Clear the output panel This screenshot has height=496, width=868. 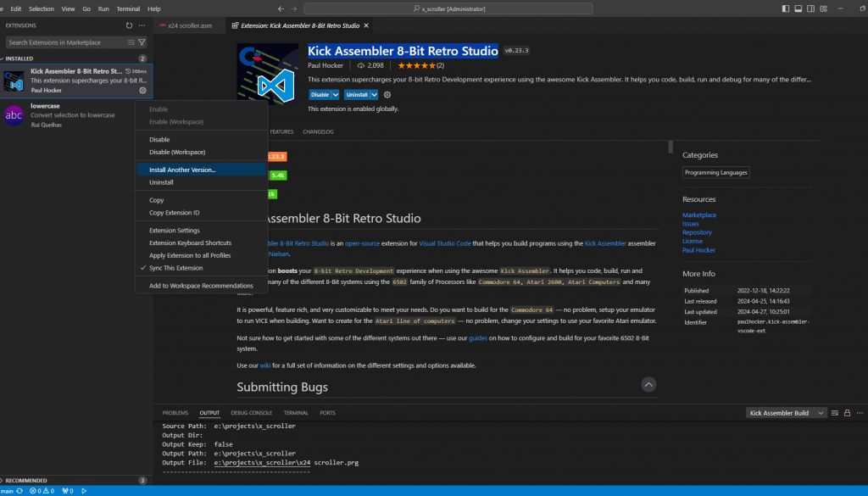tap(835, 413)
